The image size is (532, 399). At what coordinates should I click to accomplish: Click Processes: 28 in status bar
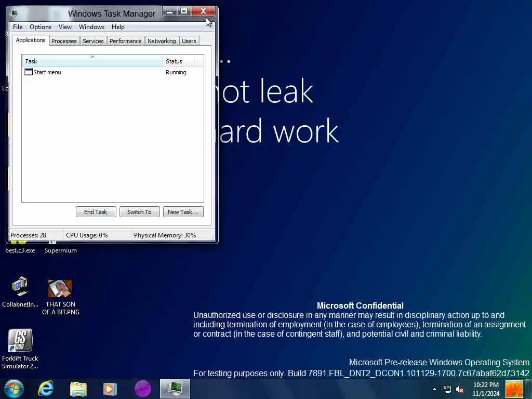[x=28, y=235]
